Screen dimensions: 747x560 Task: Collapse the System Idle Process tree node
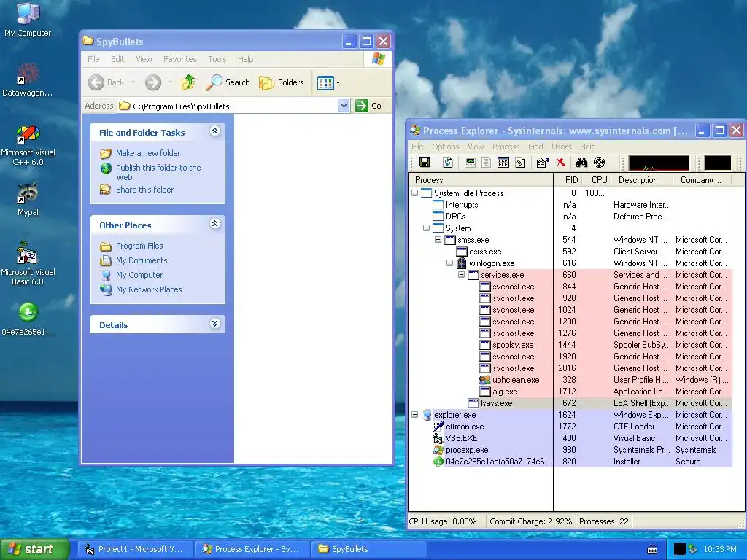(414, 192)
